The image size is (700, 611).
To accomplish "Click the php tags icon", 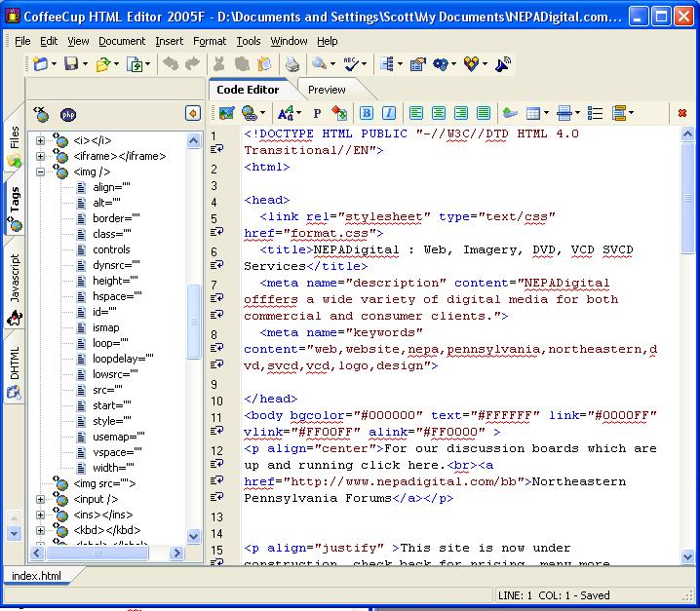I will coord(68,115).
